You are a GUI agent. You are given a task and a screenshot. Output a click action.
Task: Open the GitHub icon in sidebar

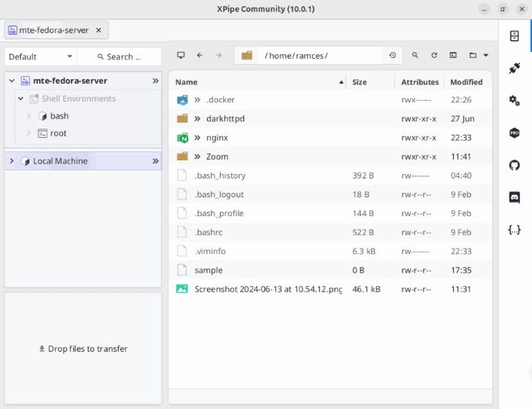515,165
